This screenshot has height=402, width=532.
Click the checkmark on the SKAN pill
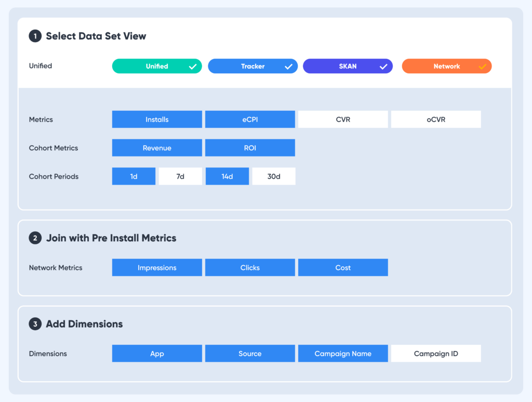coord(383,67)
